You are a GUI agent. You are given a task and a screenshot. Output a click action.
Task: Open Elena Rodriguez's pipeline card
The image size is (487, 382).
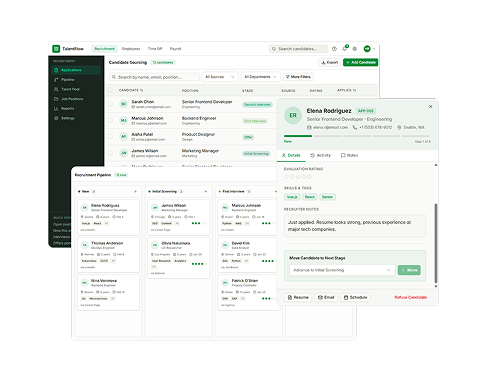pyautogui.click(x=108, y=217)
